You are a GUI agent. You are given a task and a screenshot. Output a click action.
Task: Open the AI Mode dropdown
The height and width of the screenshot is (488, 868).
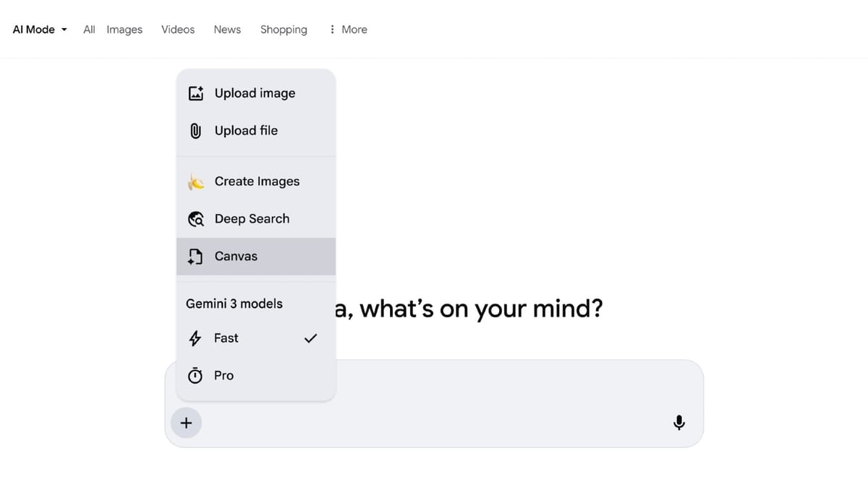pos(39,29)
